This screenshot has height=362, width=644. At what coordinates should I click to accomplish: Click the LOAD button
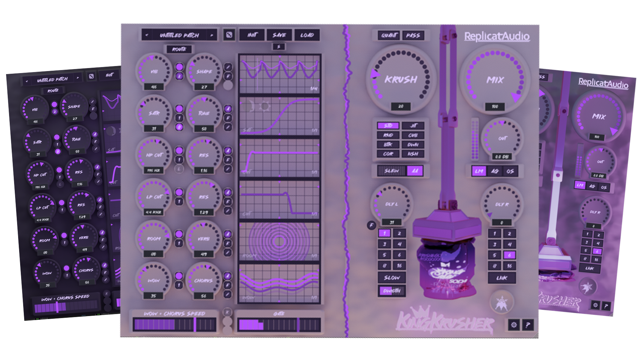click(x=307, y=35)
